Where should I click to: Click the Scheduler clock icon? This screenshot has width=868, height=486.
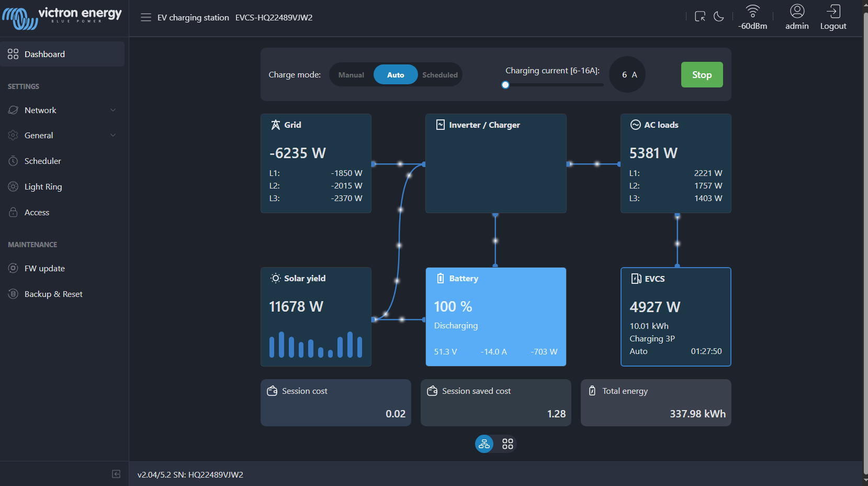pyautogui.click(x=13, y=161)
